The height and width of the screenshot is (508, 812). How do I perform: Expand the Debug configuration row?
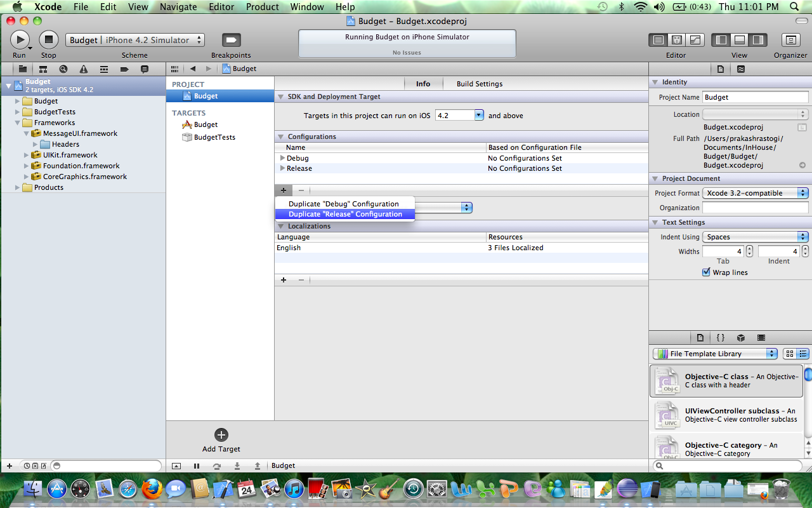pyautogui.click(x=283, y=158)
